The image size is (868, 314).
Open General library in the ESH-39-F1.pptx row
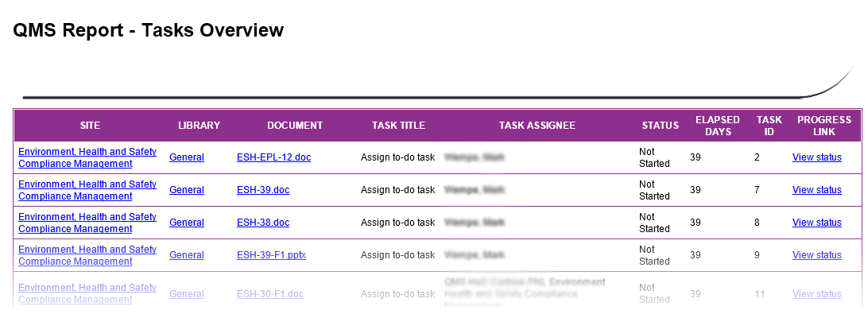pos(187,255)
